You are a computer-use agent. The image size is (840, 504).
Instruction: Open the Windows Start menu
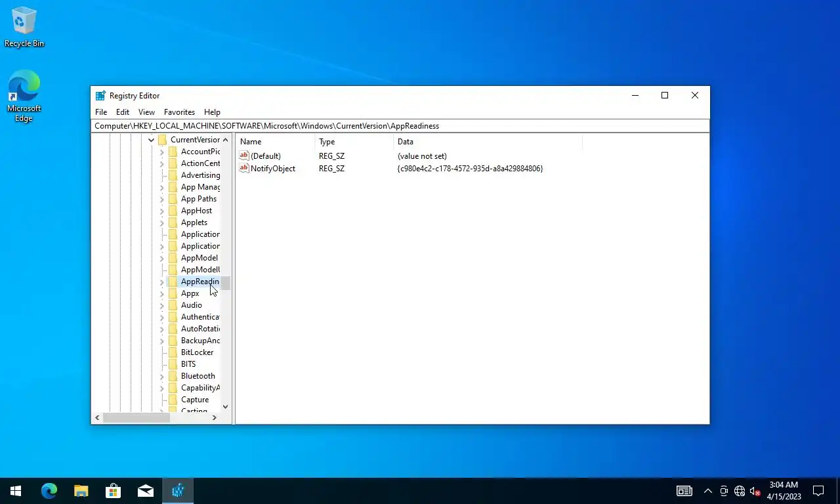(16, 490)
